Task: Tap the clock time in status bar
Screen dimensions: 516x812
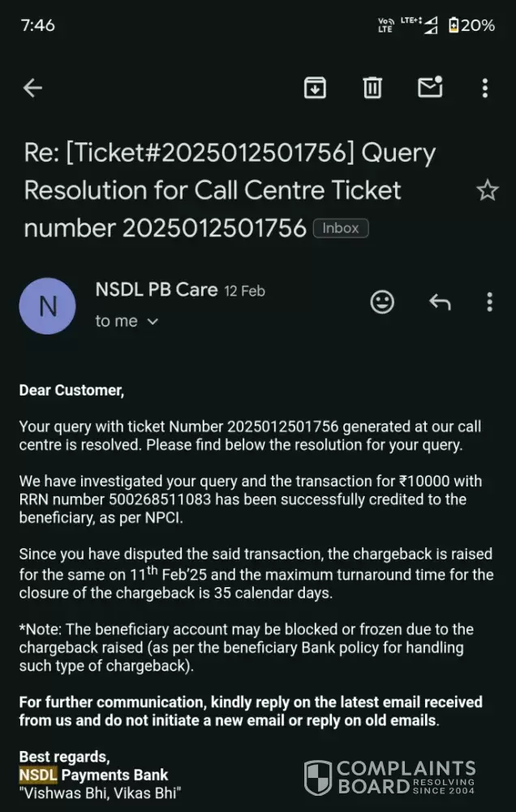Action: [38, 25]
